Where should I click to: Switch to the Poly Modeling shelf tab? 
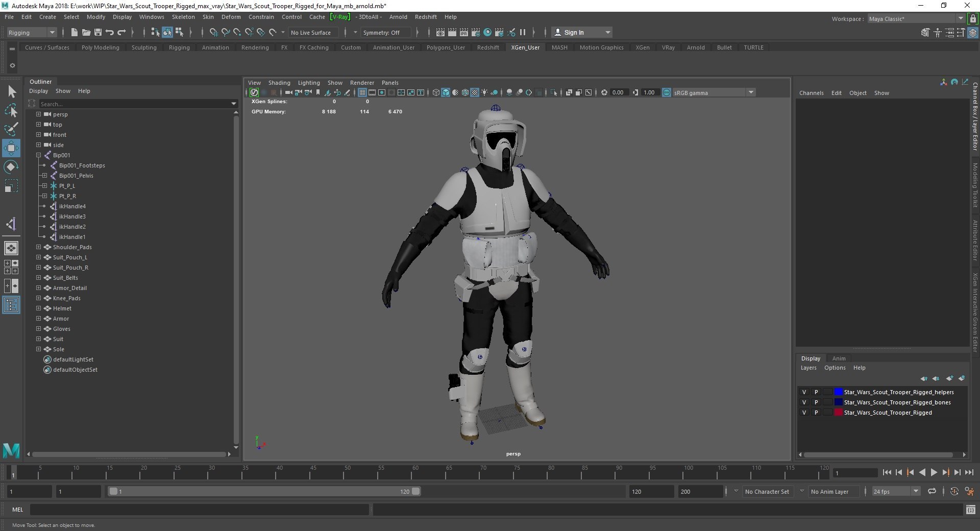tap(101, 47)
